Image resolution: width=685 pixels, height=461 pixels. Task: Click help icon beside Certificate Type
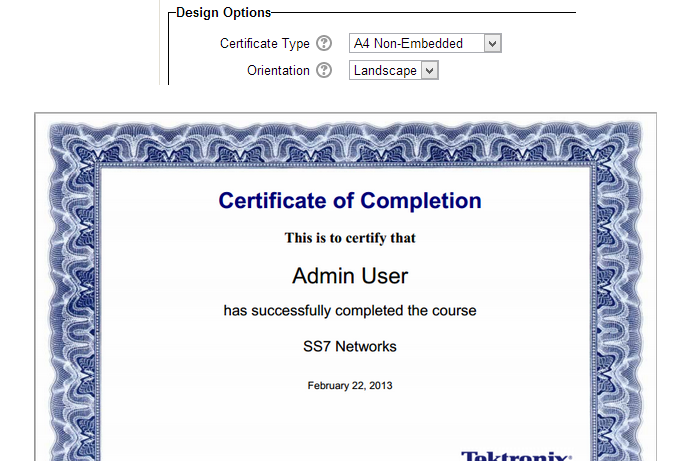(x=323, y=44)
